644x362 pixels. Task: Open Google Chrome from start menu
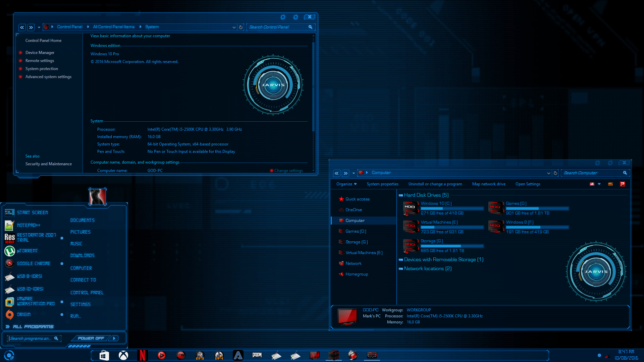pos(34,263)
